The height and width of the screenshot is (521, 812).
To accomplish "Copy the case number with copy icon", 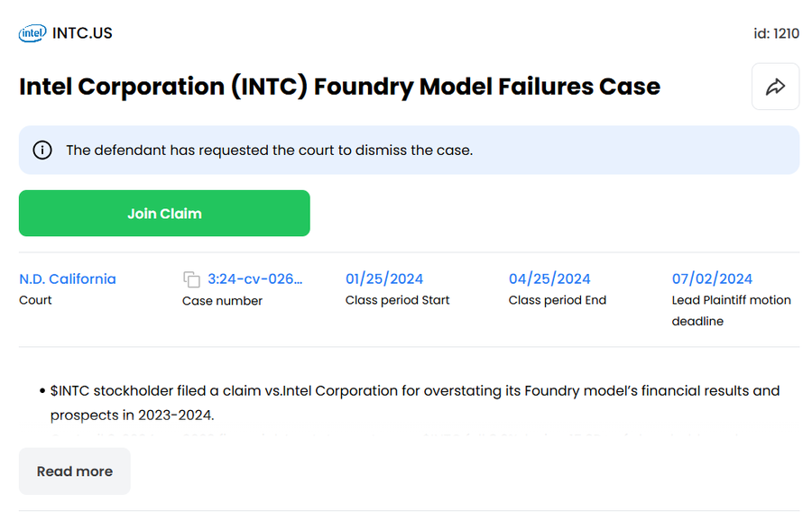I will [x=191, y=279].
